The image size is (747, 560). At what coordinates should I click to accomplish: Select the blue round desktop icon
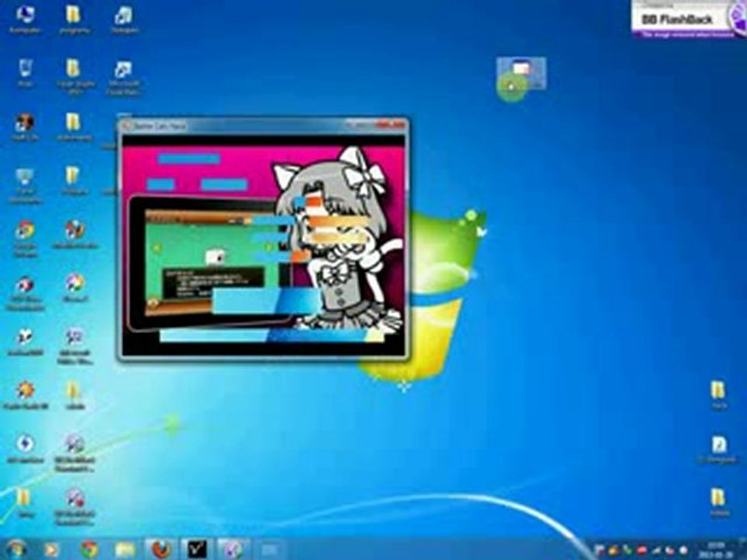tap(25, 448)
